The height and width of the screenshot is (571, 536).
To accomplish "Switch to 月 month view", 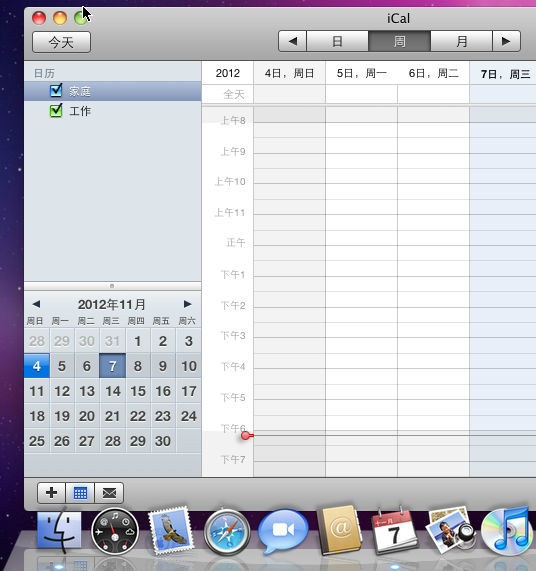I will coord(461,41).
